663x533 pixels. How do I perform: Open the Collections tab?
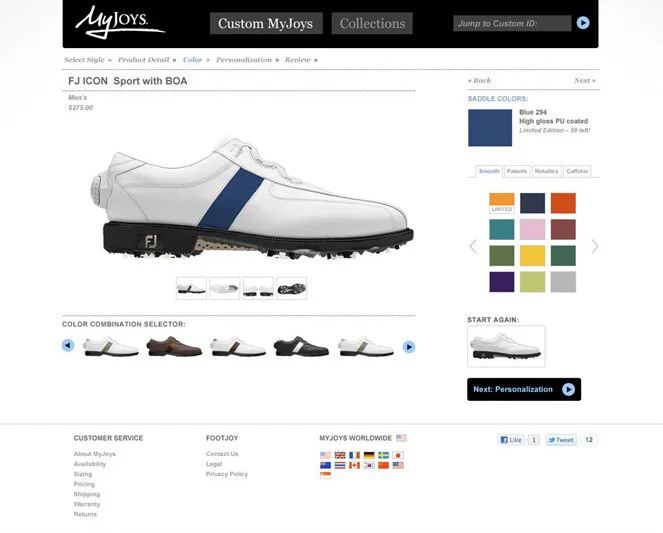tap(372, 23)
